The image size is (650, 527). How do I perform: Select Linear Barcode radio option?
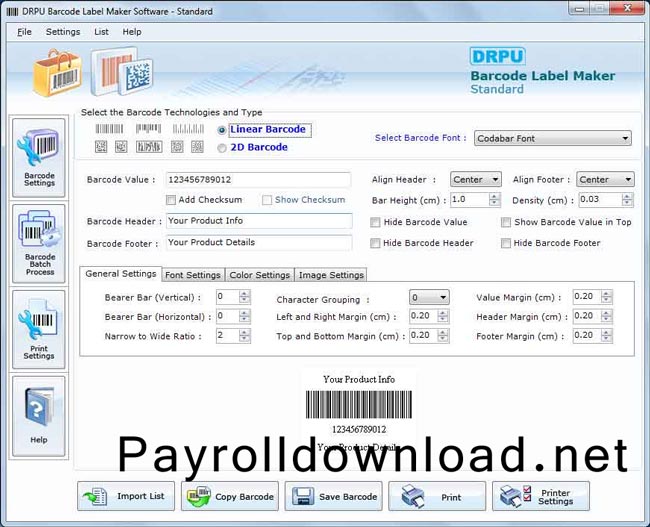point(222,130)
